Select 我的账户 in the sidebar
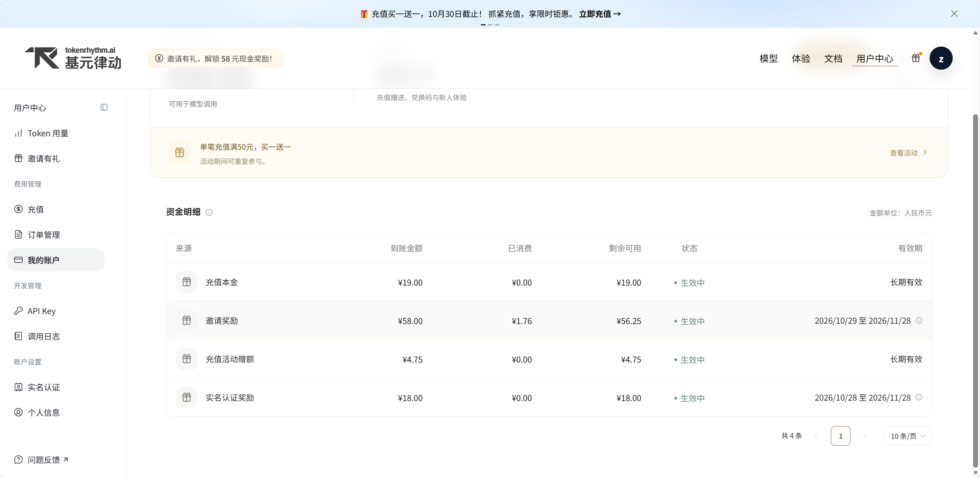This screenshot has height=478, width=980. tap(56, 260)
